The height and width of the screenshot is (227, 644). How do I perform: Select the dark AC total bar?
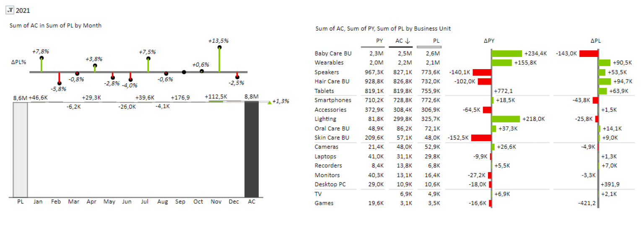(251, 149)
